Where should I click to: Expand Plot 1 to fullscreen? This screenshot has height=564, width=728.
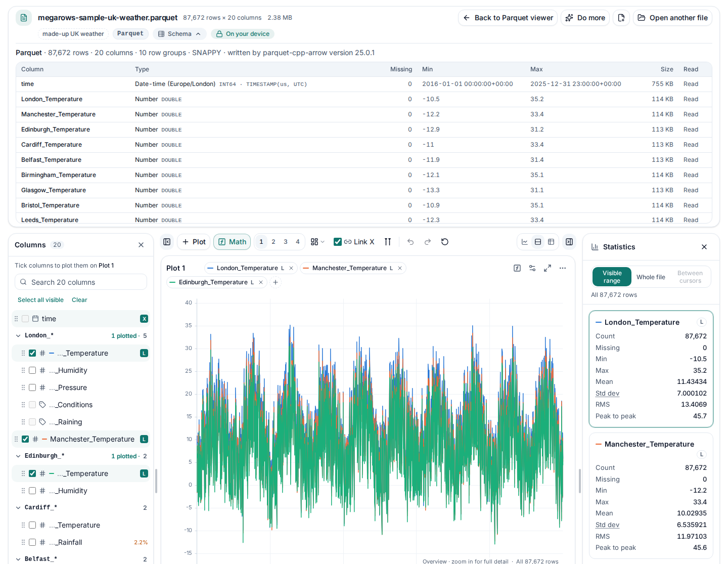(548, 268)
